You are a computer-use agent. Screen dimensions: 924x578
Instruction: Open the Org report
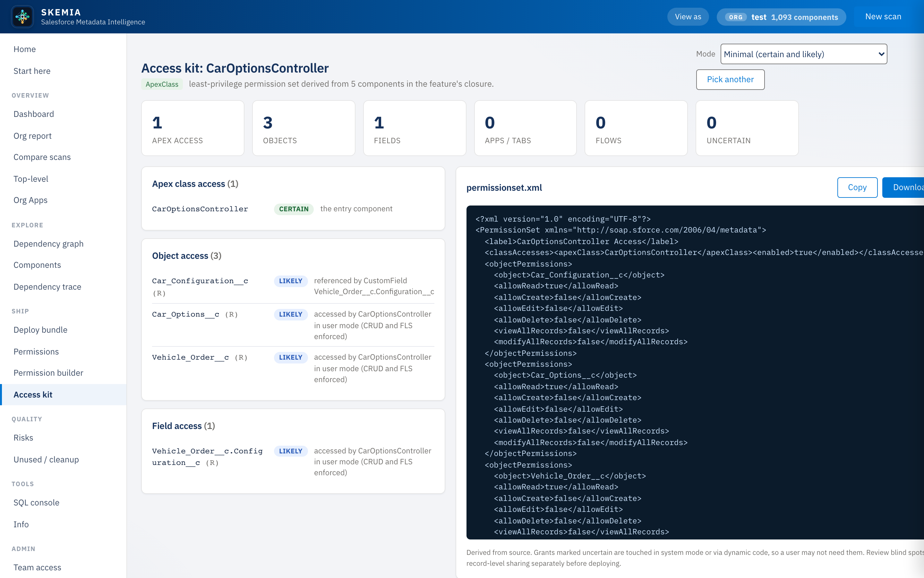click(64, 136)
